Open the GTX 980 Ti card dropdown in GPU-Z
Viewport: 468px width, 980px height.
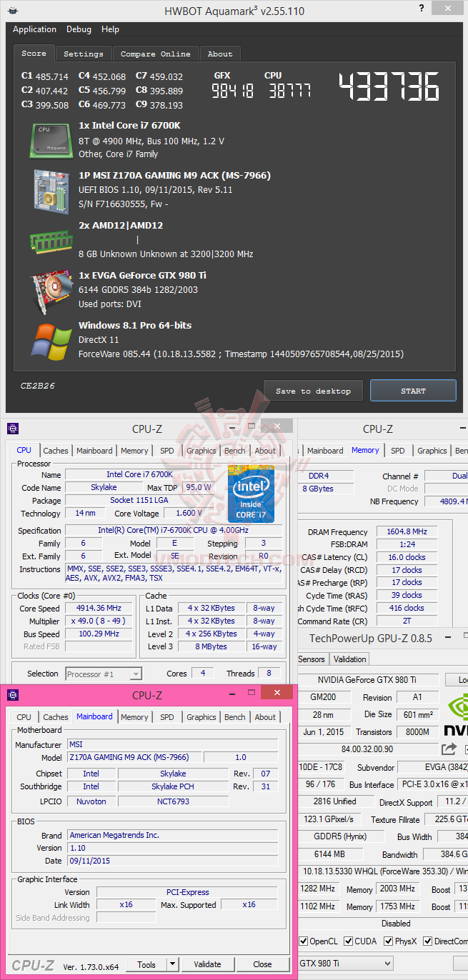coord(345,963)
